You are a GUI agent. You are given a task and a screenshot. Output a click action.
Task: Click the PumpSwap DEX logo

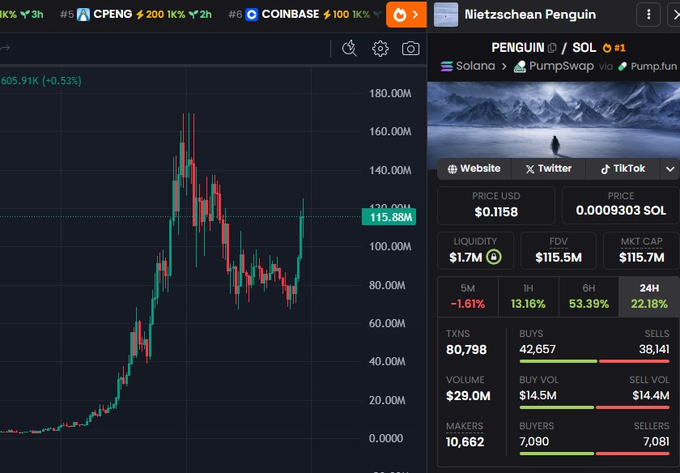coord(520,67)
